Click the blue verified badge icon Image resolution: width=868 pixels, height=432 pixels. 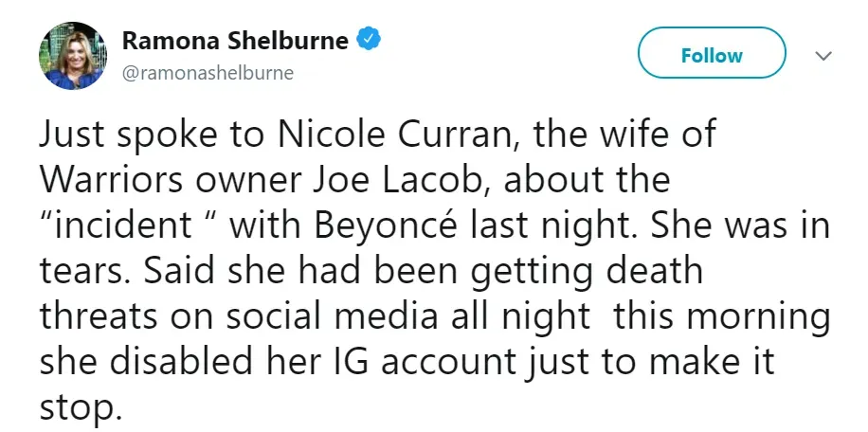pos(368,40)
